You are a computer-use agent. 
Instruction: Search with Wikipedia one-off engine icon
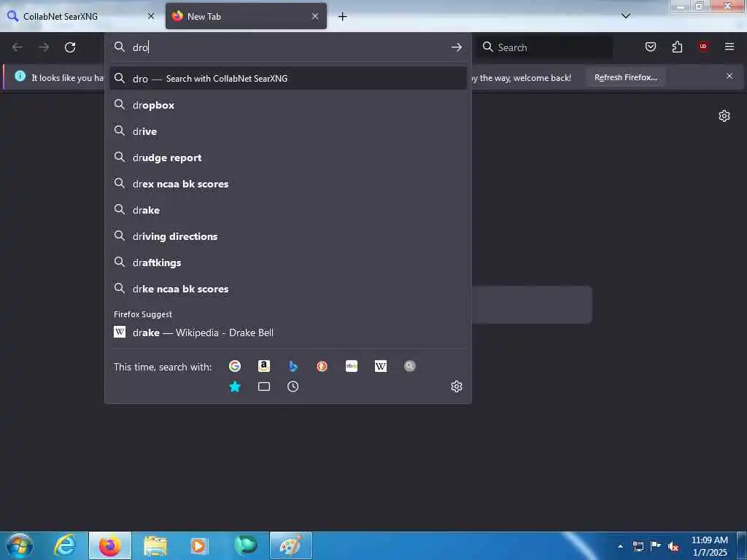[x=381, y=366]
